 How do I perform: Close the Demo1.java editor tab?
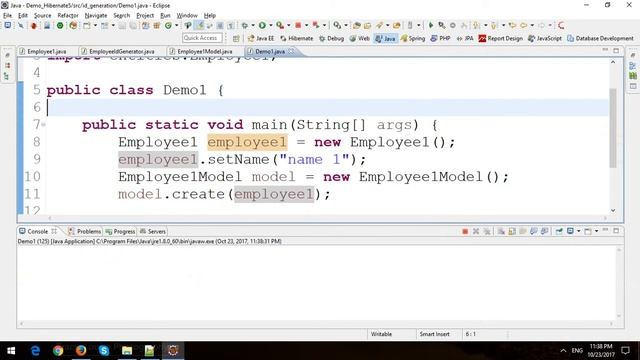(291, 51)
